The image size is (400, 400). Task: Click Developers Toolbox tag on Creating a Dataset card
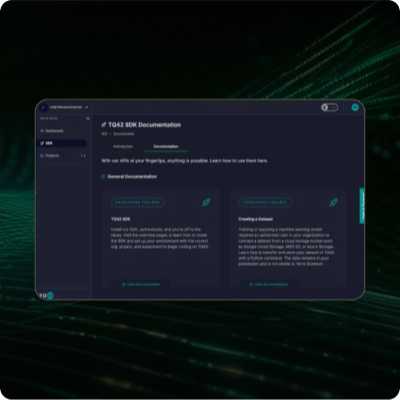[265, 202]
